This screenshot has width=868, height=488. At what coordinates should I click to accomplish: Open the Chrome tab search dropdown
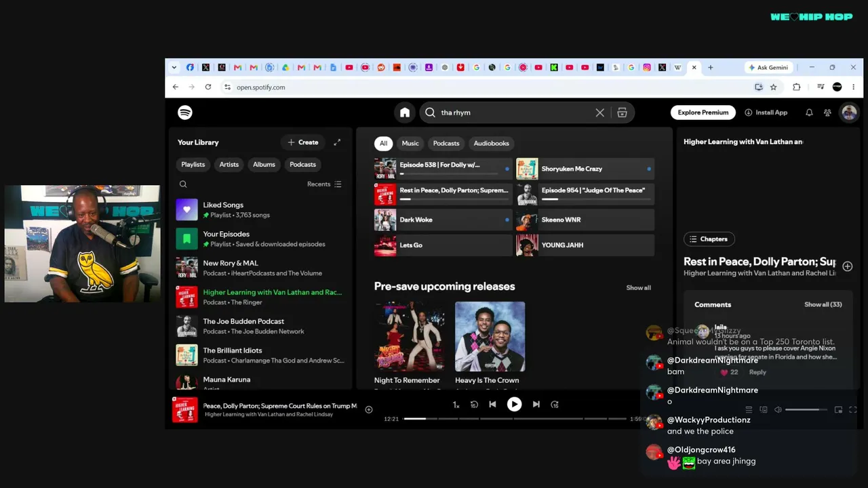click(x=174, y=67)
